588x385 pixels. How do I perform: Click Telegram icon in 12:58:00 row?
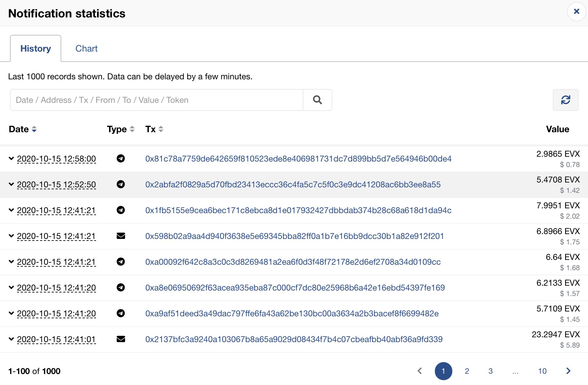point(121,159)
